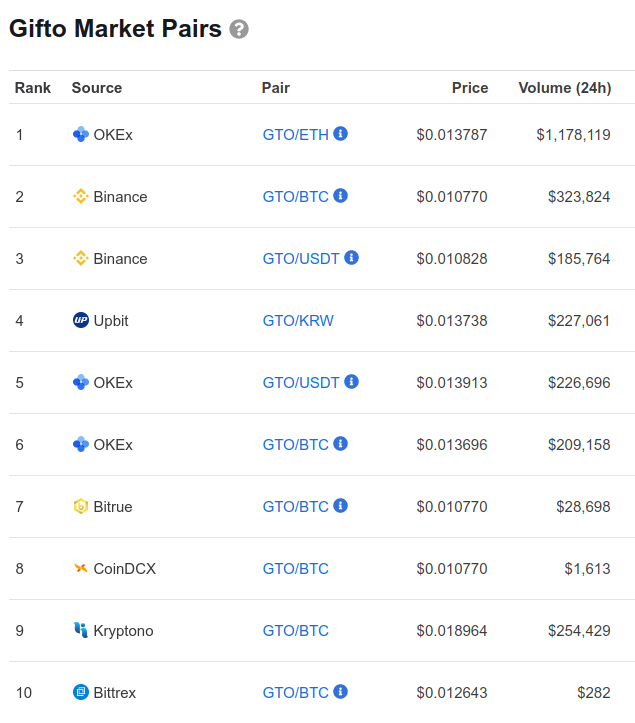Open info icon next to Binance GTO/BTC

coord(340,196)
